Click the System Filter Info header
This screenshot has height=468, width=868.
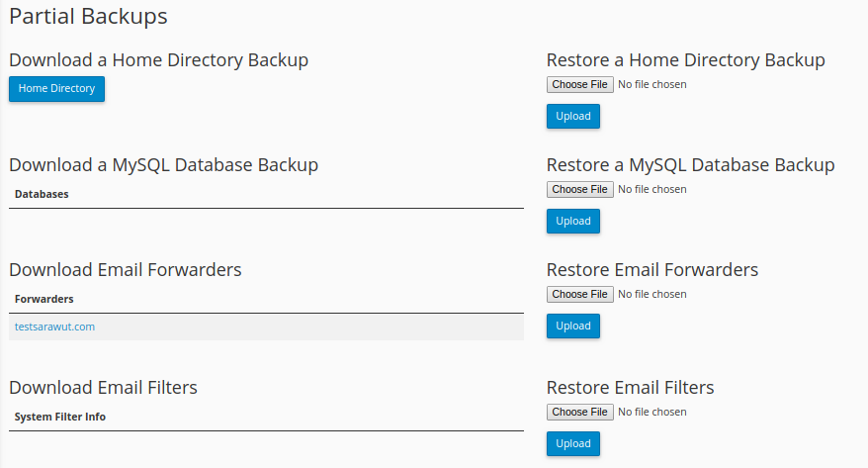pos(60,418)
